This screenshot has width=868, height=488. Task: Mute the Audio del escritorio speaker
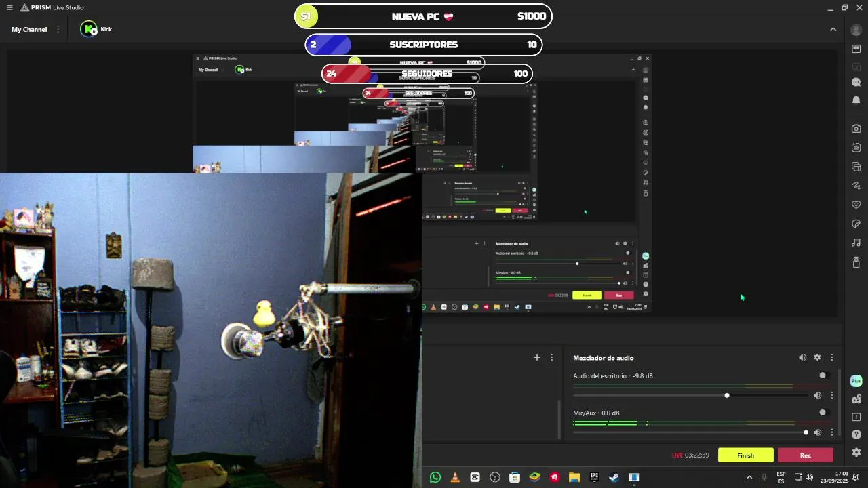(817, 395)
